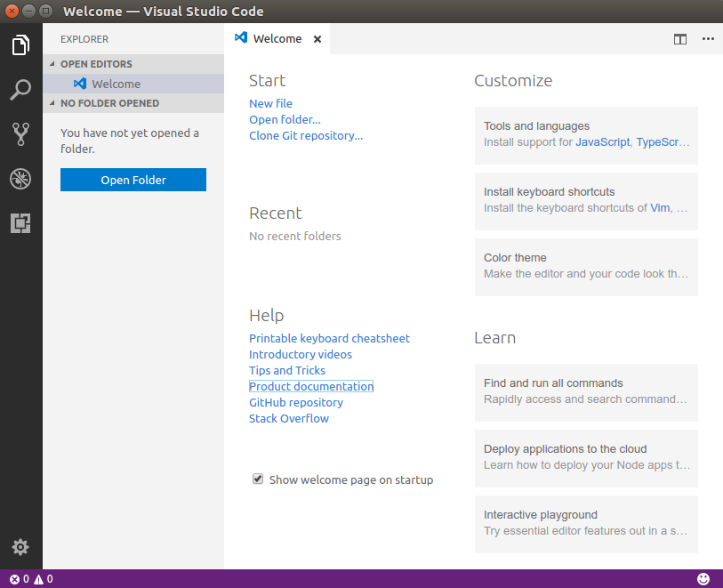Open Tools and languages card title
723x588 pixels.
(x=536, y=126)
